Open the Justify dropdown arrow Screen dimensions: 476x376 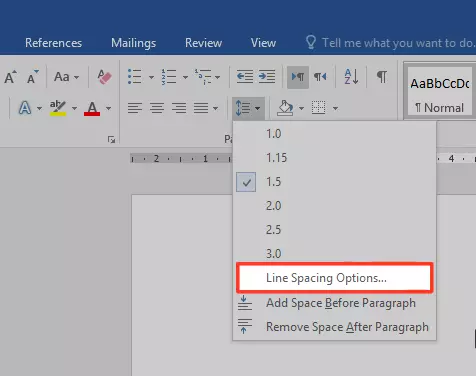215,108
